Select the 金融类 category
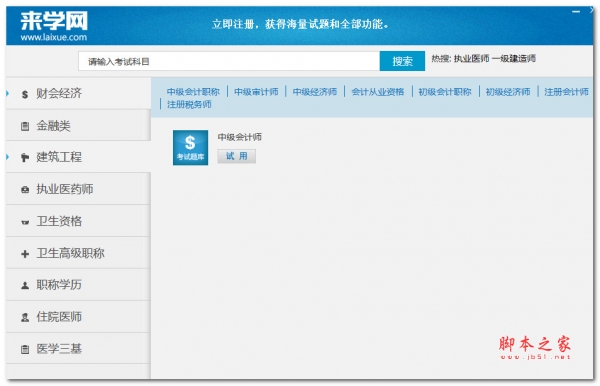 pos(78,125)
